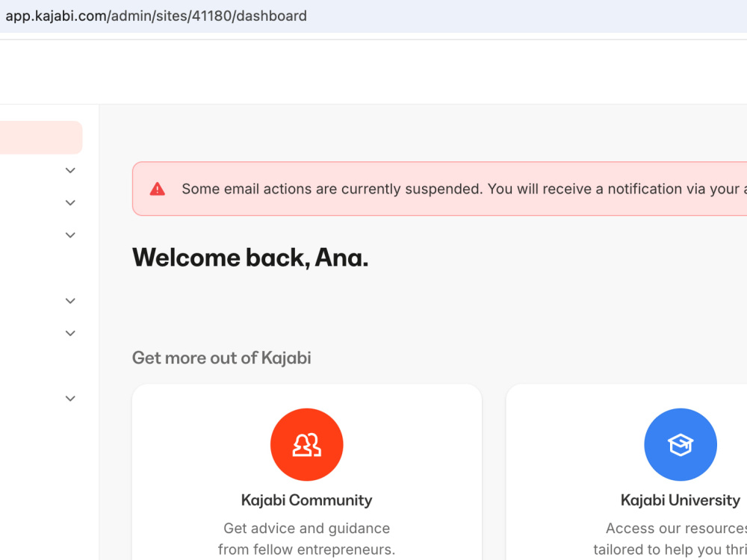Expand the fourth sidebar chevron from top
The height and width of the screenshot is (560, 747).
pos(70,301)
